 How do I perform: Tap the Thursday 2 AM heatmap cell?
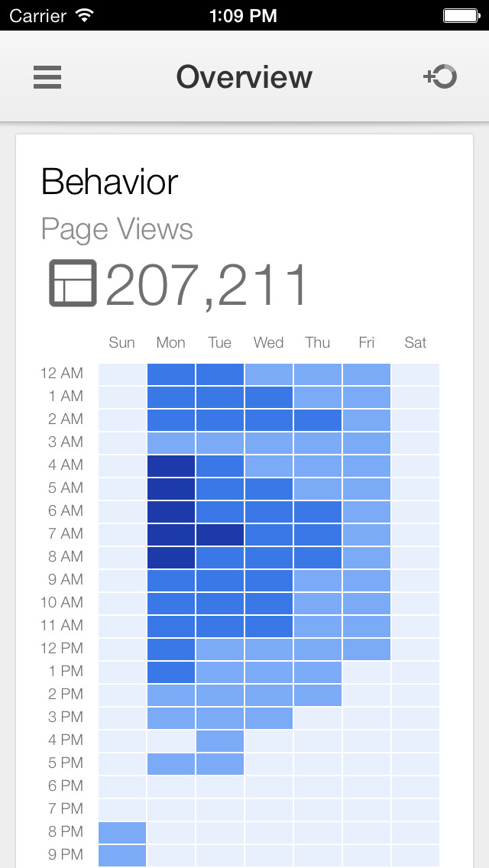tap(318, 419)
